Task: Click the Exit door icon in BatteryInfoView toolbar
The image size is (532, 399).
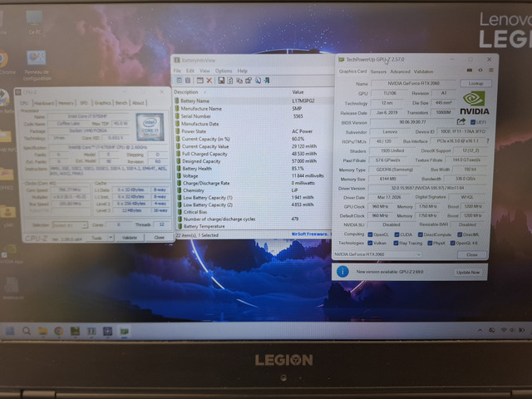Action: 267,81
